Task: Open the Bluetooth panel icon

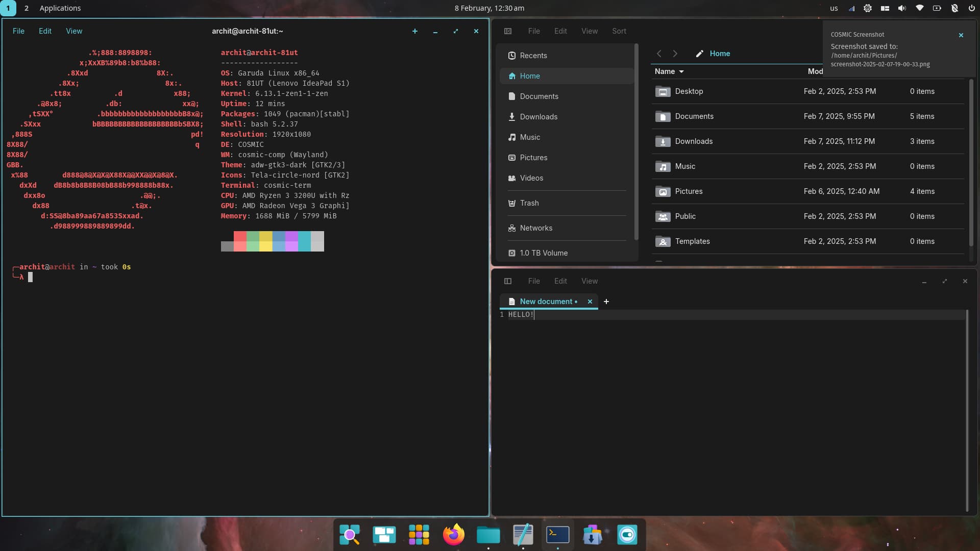Action: click(954, 8)
